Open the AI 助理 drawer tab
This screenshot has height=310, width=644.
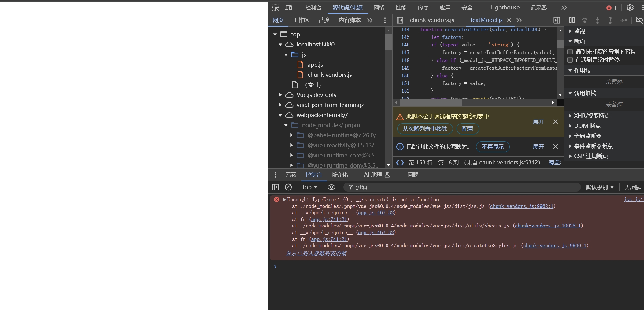(377, 175)
